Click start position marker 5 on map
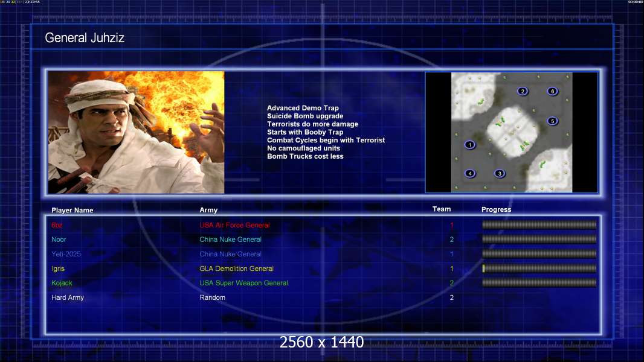 point(552,121)
